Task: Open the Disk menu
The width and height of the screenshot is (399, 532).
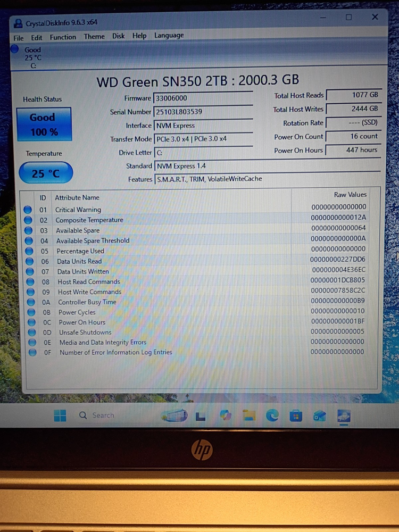Action: tap(118, 36)
